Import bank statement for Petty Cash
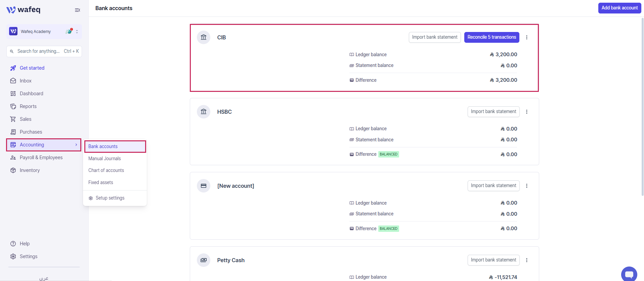This screenshot has height=281, width=644. (x=493, y=260)
